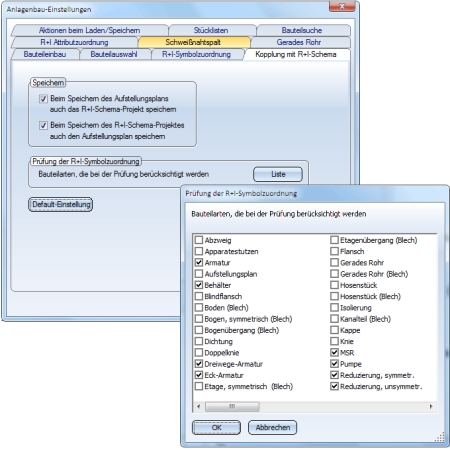The height and width of the screenshot is (450, 450).
Task: Uncheck Reduzierung, symmetr. checkbox
Action: click(334, 375)
